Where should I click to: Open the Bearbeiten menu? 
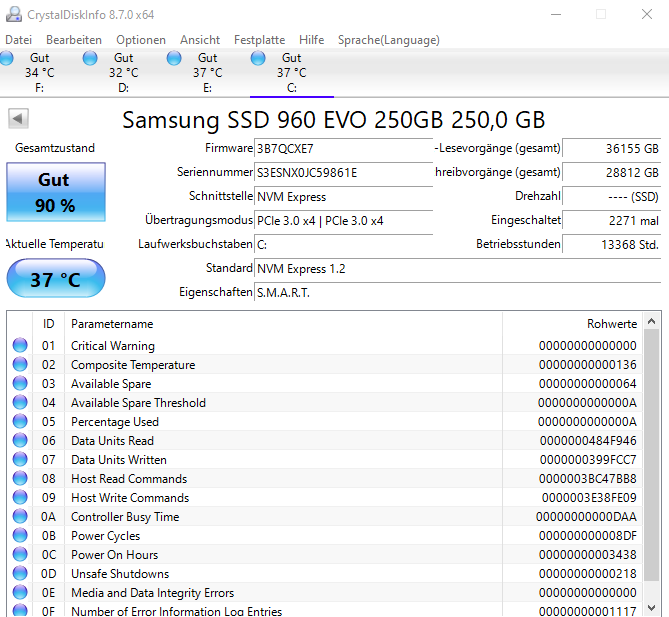(x=74, y=40)
